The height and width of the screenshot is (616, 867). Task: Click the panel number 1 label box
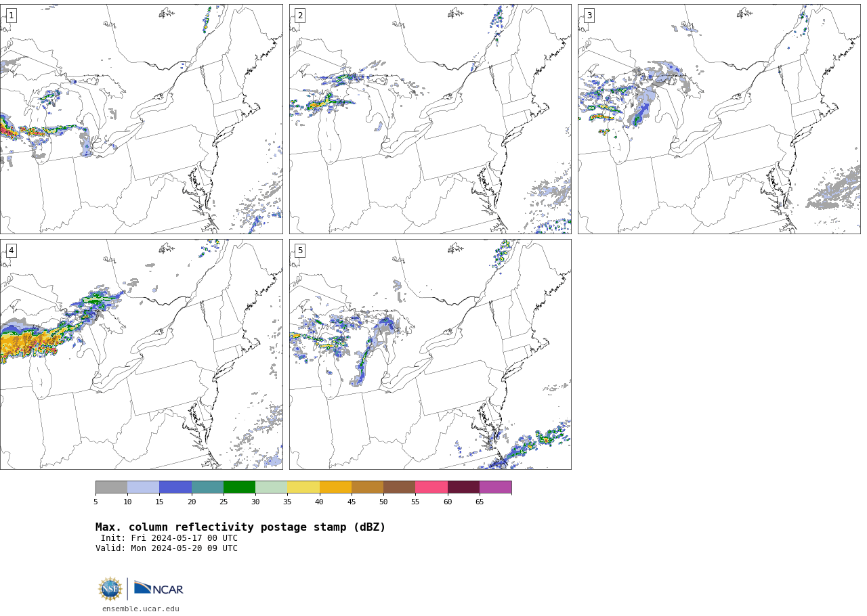point(11,16)
